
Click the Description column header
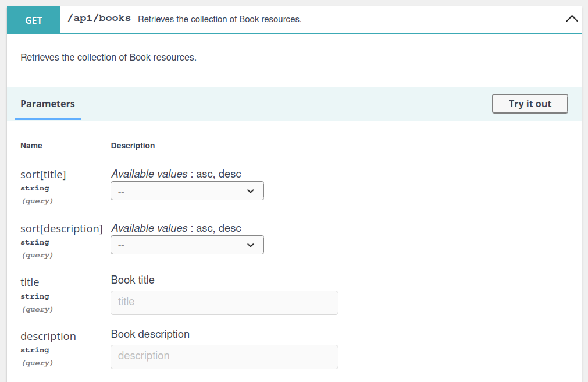pyautogui.click(x=133, y=146)
